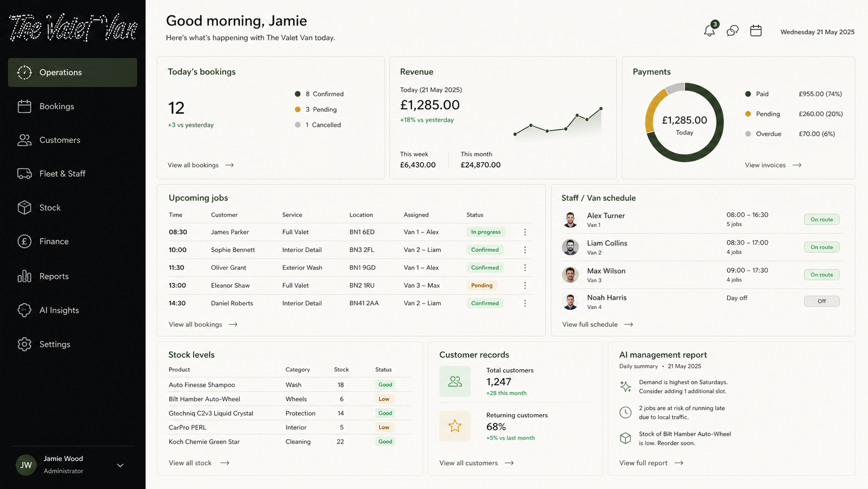
Task: Click Eleanor Shaw's Pending status badge
Action: (482, 285)
